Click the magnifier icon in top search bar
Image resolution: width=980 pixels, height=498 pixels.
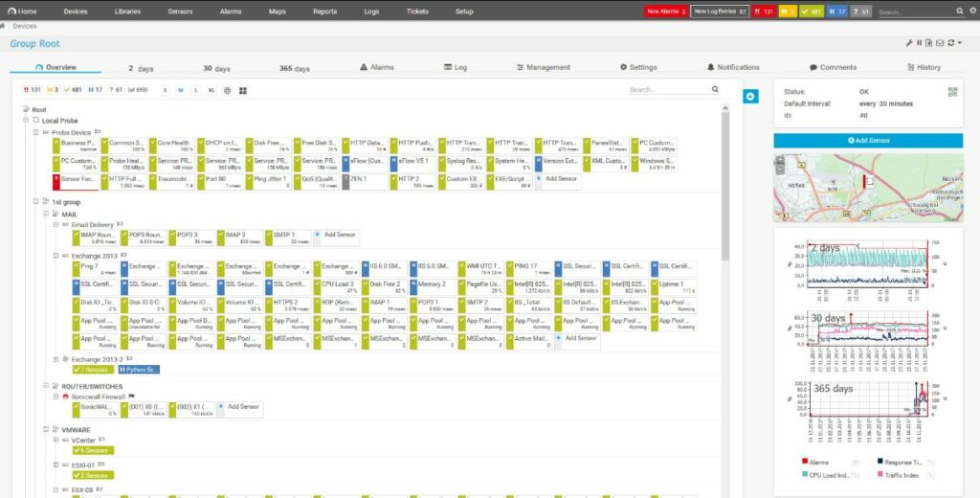click(960, 11)
